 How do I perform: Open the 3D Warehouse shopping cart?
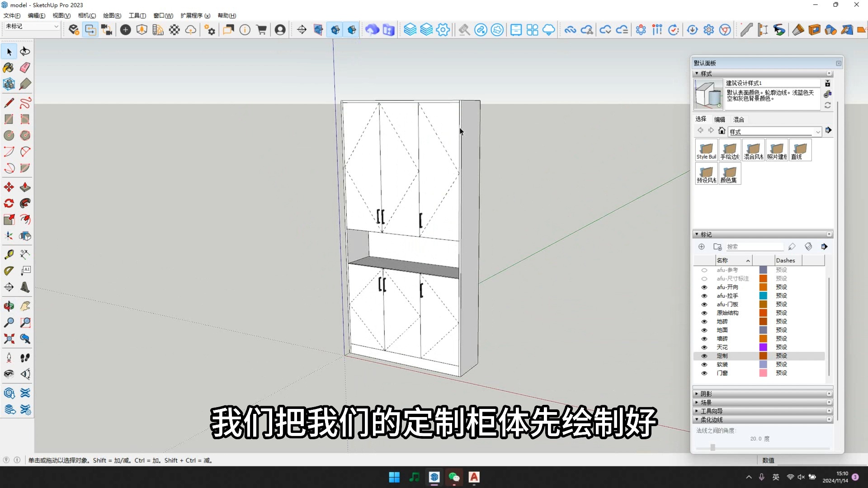pos(261,29)
